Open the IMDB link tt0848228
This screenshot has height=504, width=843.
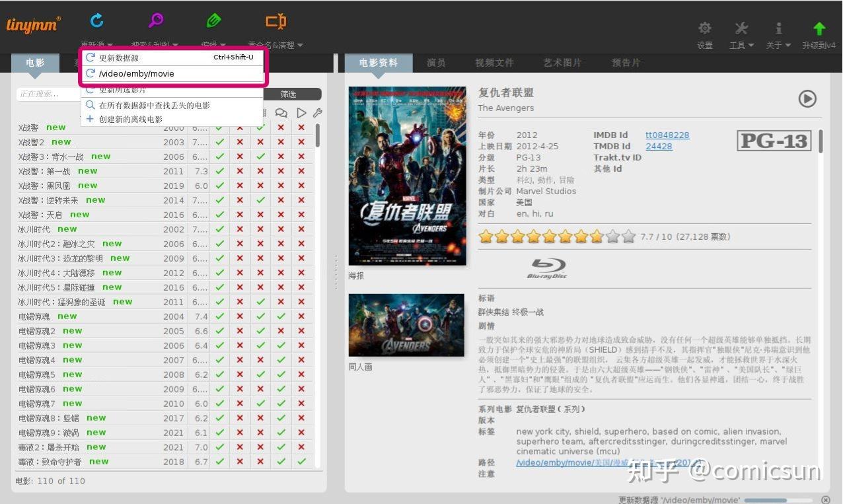coord(667,135)
